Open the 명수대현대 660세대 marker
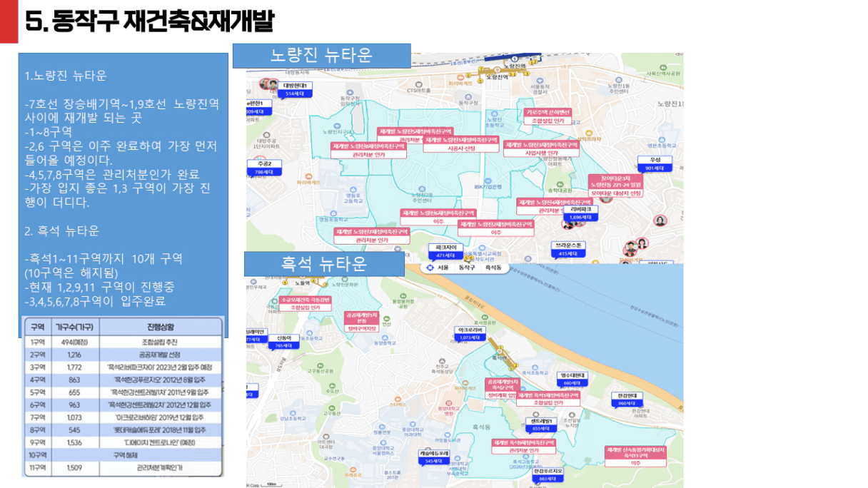This screenshot has height=488, width=868. point(573,379)
